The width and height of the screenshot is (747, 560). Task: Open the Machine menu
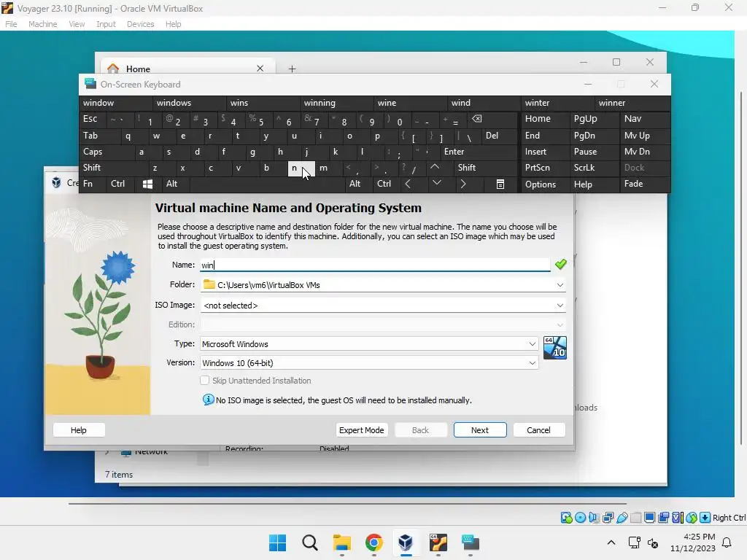[x=42, y=24]
